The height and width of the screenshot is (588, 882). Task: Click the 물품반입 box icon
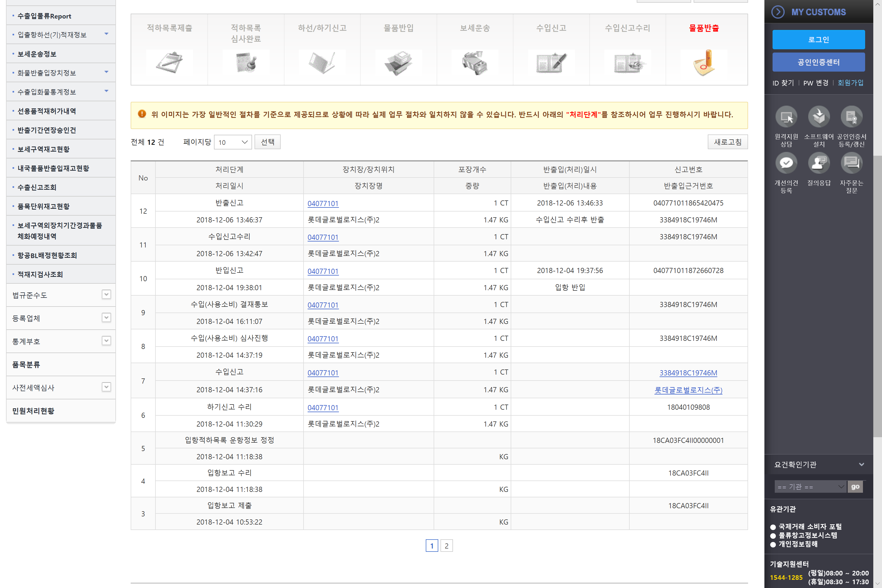pos(398,63)
